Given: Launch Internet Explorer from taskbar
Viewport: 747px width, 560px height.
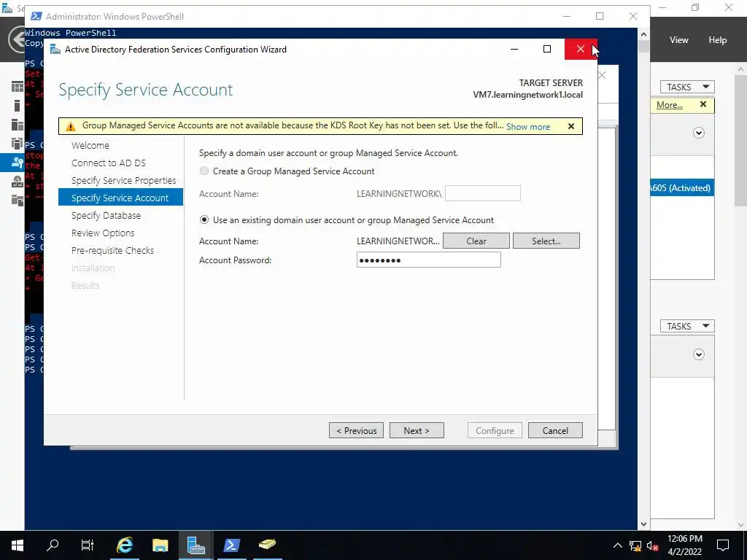Looking at the screenshot, I should [125, 545].
